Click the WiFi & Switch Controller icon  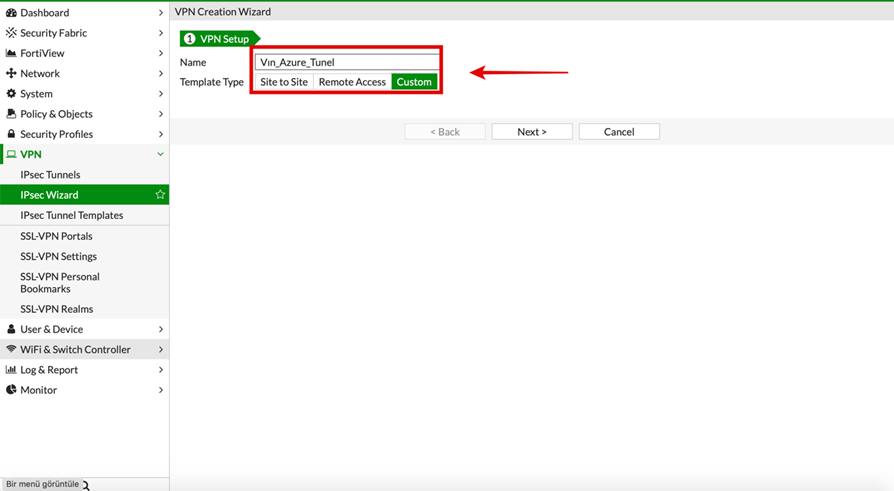pyautogui.click(x=11, y=349)
